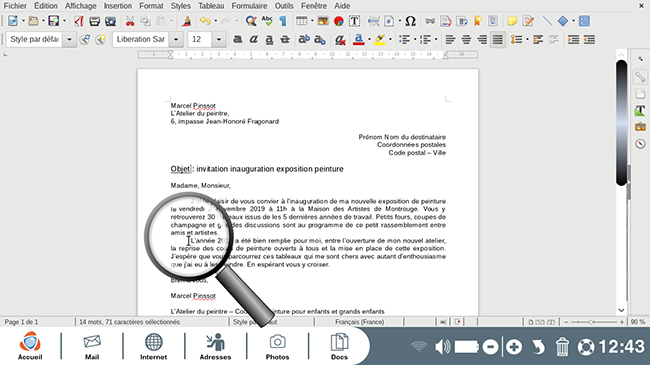Open Find and Replace
Viewport: 650px width, 365px height.
click(x=251, y=21)
